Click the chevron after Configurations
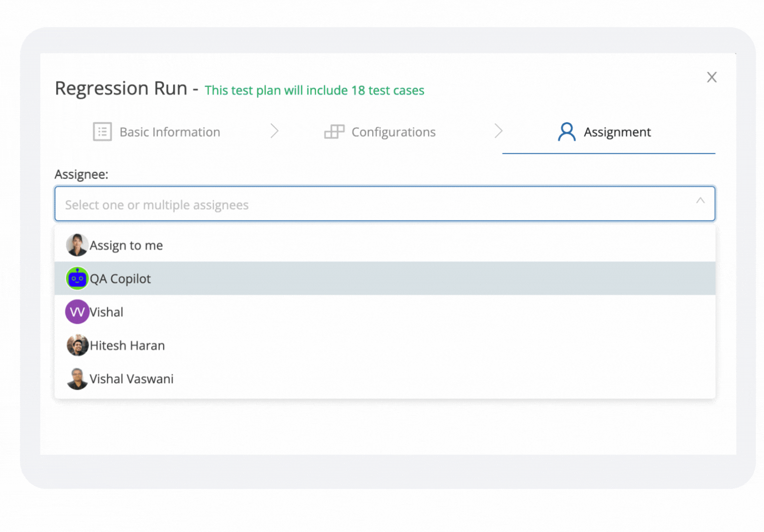Image resolution: width=764 pixels, height=532 pixels. pos(498,131)
